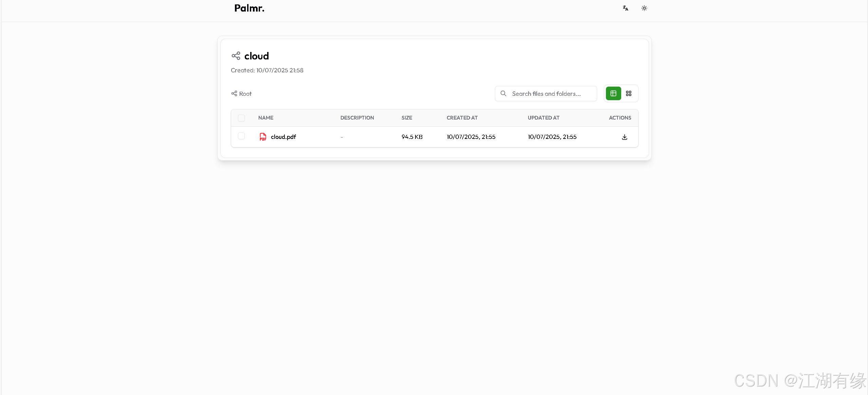Click the CREATED AT column header
868x395 pixels.
[x=462, y=118]
